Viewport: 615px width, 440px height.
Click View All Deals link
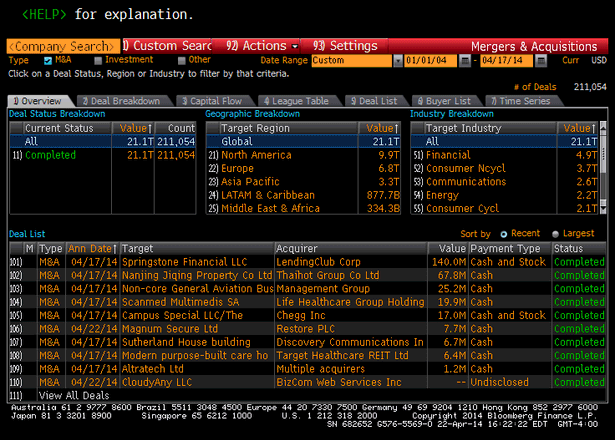click(74, 395)
